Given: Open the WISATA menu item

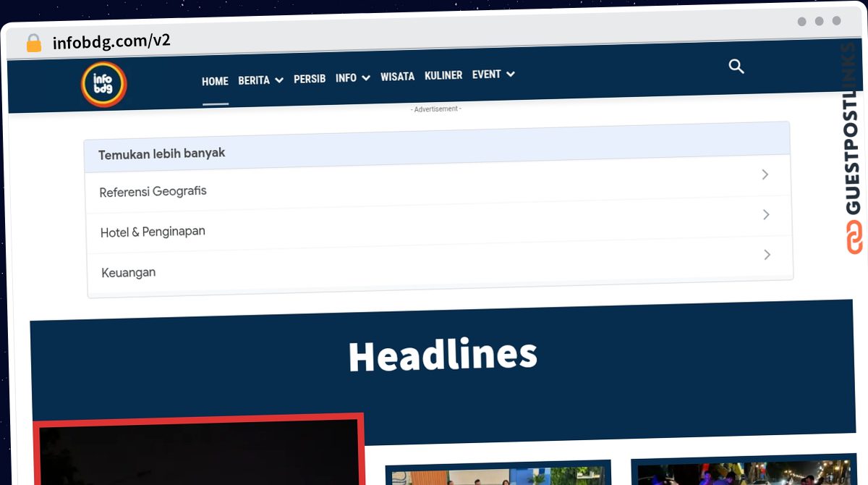Looking at the screenshot, I should point(398,76).
